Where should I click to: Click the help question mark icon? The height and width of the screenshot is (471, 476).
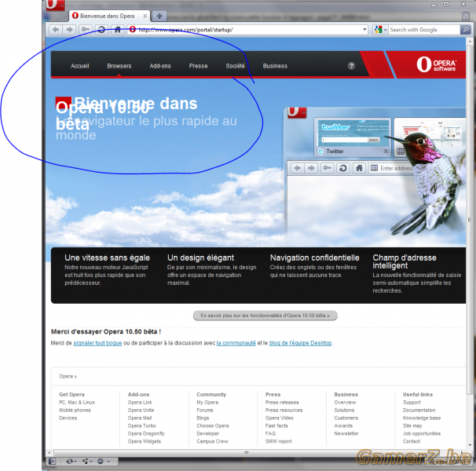(351, 66)
